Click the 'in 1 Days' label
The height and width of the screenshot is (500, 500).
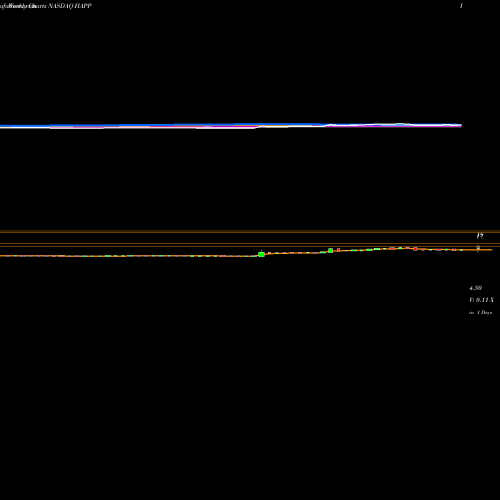(x=480, y=313)
